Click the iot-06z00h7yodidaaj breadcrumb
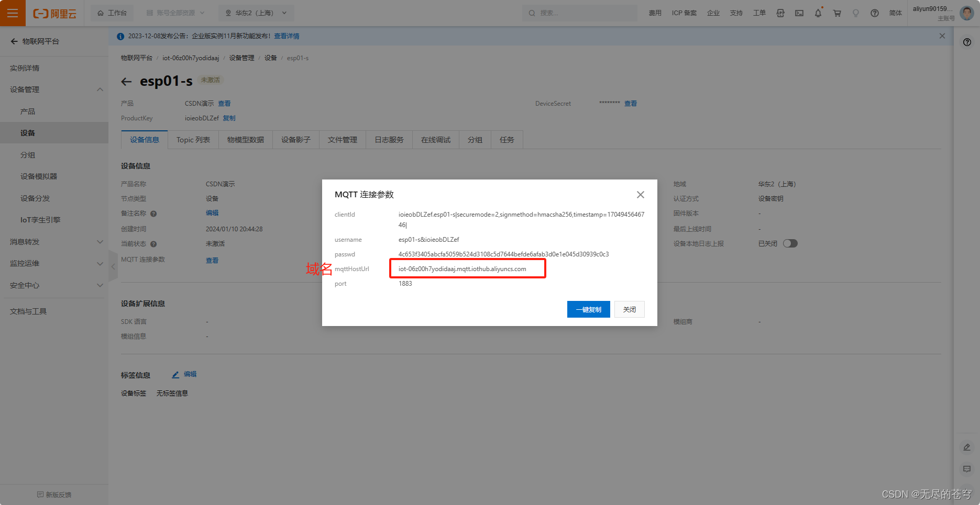Screen dimensions: 980x505 [191, 58]
